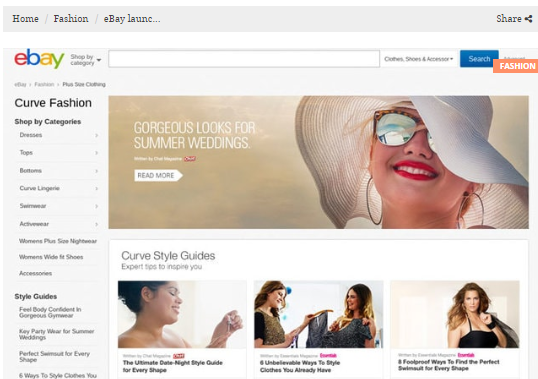This screenshot has width=538, height=379.
Task: Open 8 Foolproof Ways Perfect Swimsuit title
Action: click(x=449, y=365)
